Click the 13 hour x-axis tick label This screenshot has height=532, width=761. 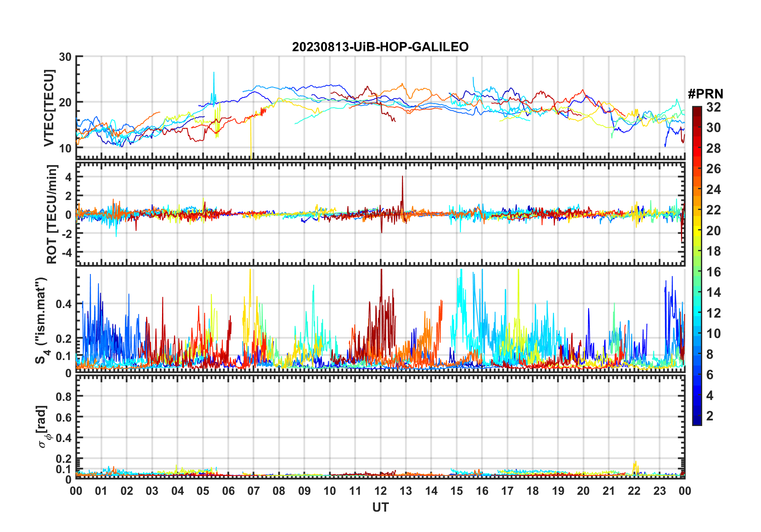tap(406, 491)
